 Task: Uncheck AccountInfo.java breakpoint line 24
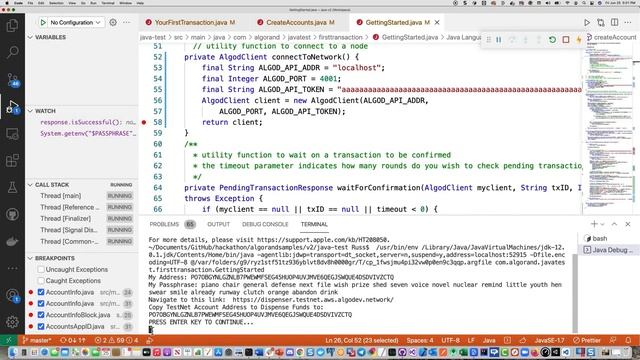[41, 292]
